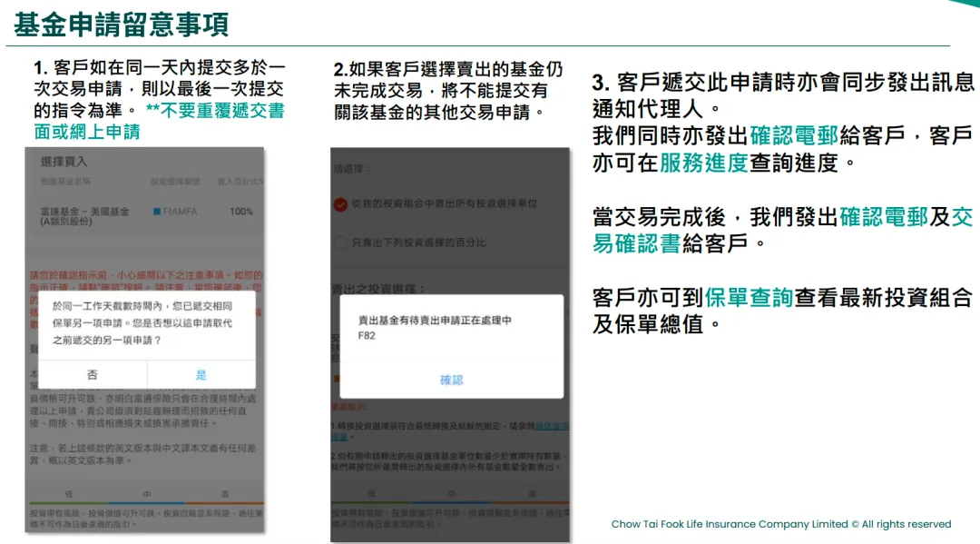Click the 100% buy percentage value
The height and width of the screenshot is (544, 980).
pyautogui.click(x=241, y=212)
